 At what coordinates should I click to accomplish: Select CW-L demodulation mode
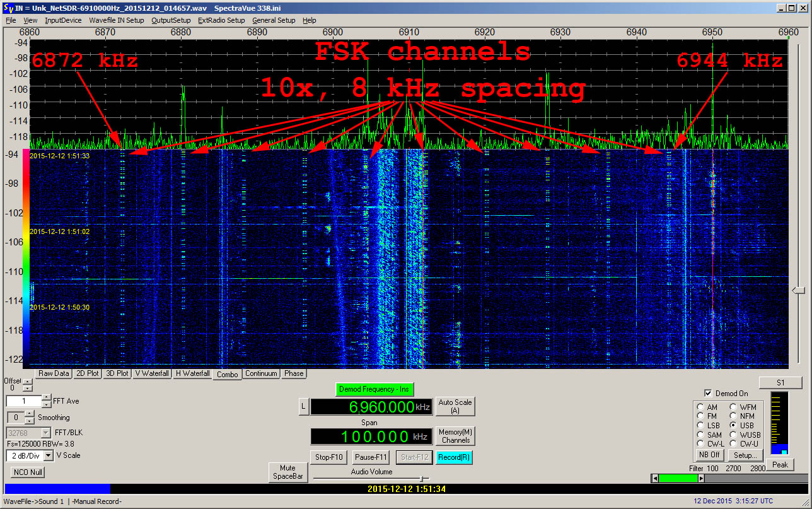click(x=701, y=443)
